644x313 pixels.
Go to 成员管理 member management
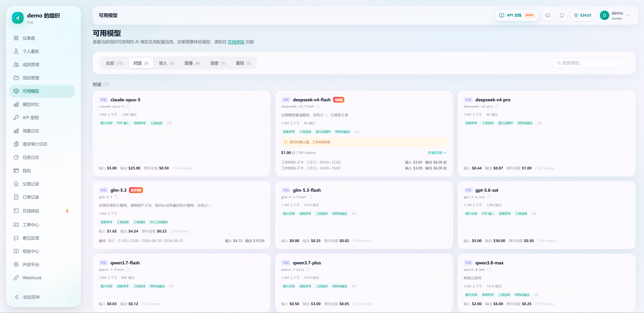click(42, 65)
